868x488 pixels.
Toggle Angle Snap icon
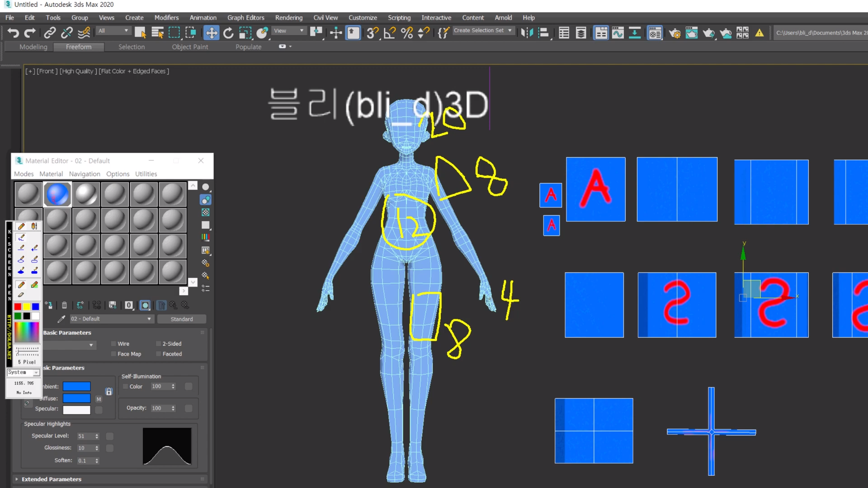click(x=389, y=33)
